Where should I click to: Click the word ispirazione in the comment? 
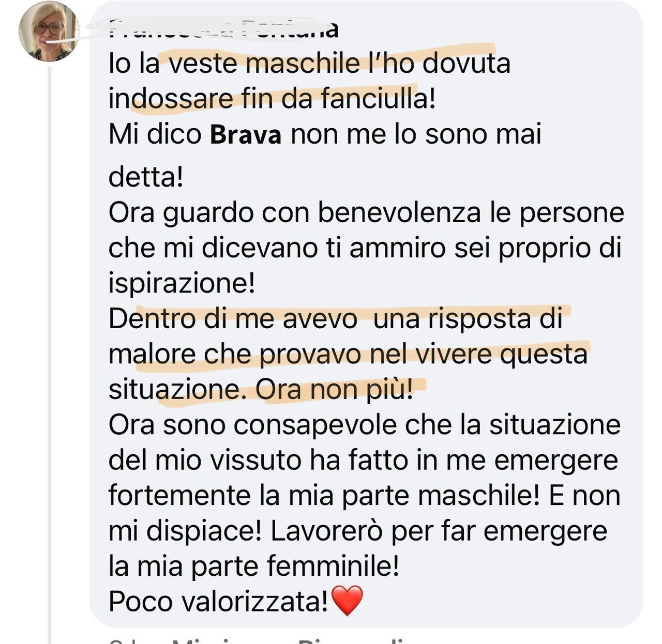(x=181, y=284)
